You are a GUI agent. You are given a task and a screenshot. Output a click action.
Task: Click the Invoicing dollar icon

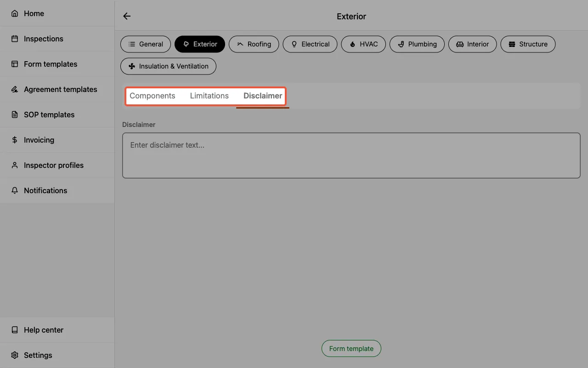pos(14,140)
